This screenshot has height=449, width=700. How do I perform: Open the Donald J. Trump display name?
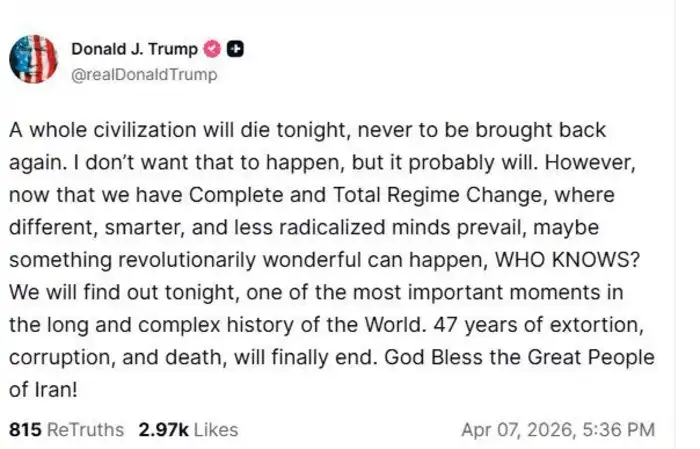point(134,48)
